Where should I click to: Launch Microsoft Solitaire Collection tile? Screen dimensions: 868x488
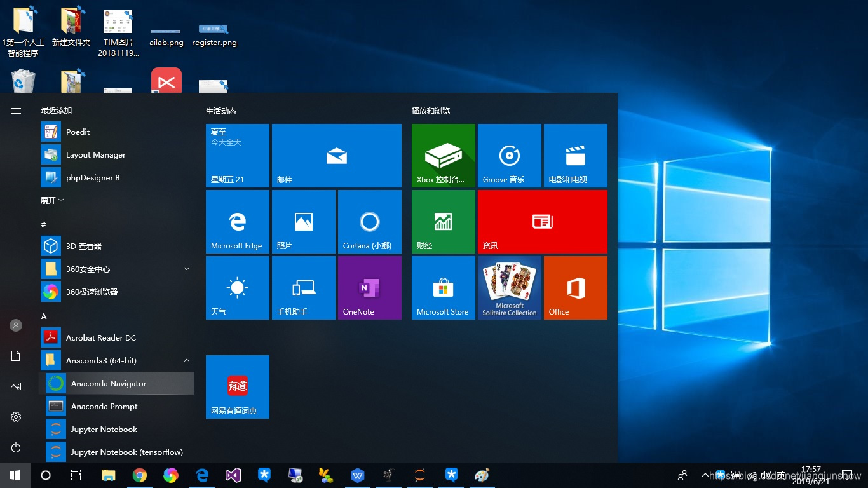pyautogui.click(x=510, y=288)
